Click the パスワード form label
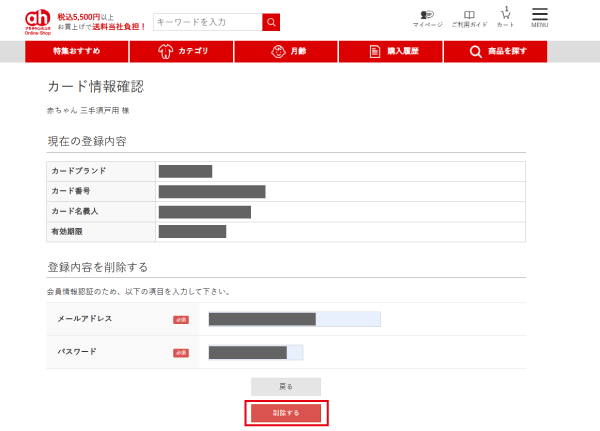 pyautogui.click(x=77, y=351)
